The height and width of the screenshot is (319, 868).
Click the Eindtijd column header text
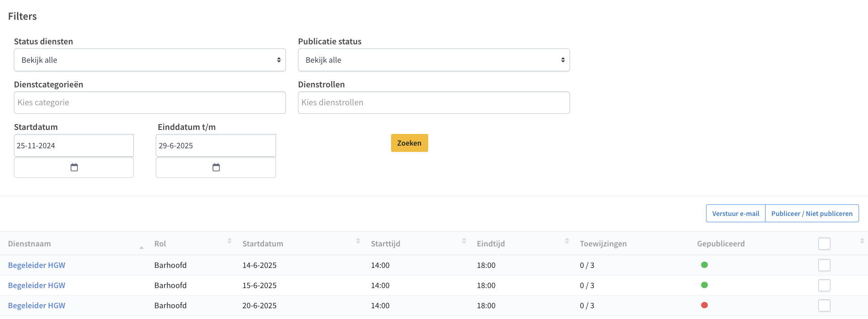pyautogui.click(x=491, y=244)
